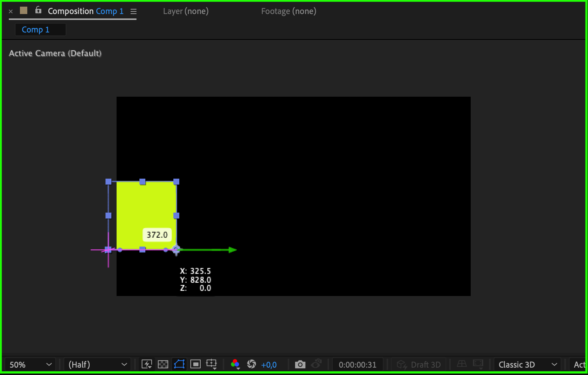Screen dimensions: 588x375
Task: Click the top-right layer transform handle
Action: [176, 182]
